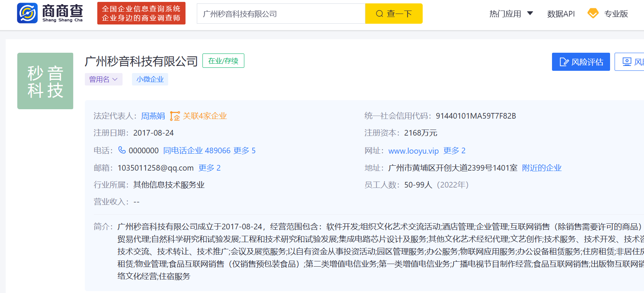Open 附近的企业 nearby companies link
Image resolution: width=644 pixels, height=293 pixels.
(x=542, y=168)
